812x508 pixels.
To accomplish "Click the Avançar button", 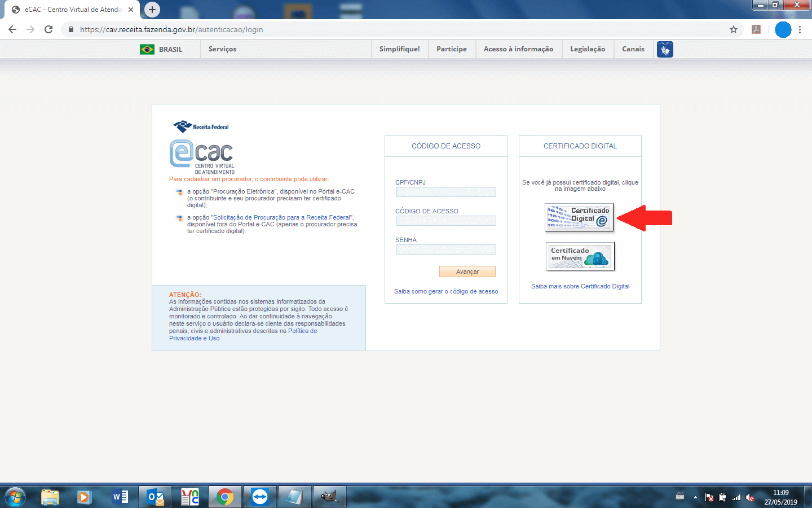I will (467, 271).
